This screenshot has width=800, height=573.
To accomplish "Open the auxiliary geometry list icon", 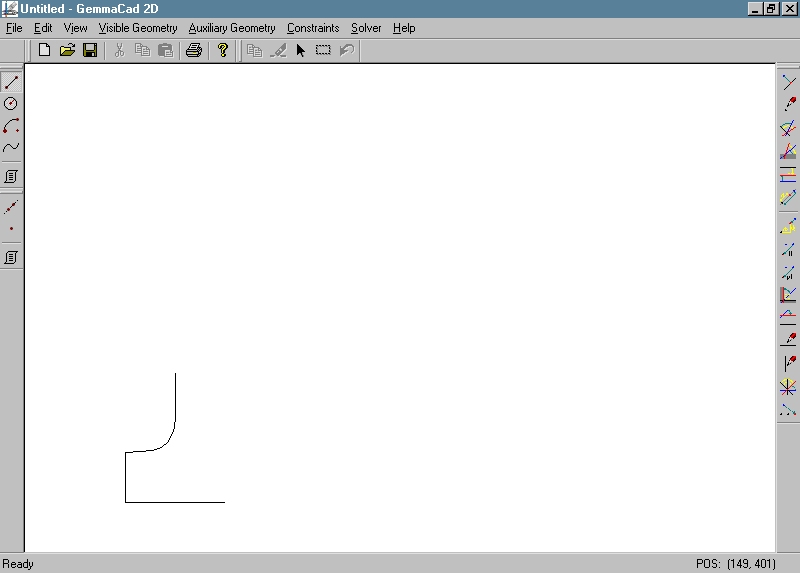I will (11, 257).
